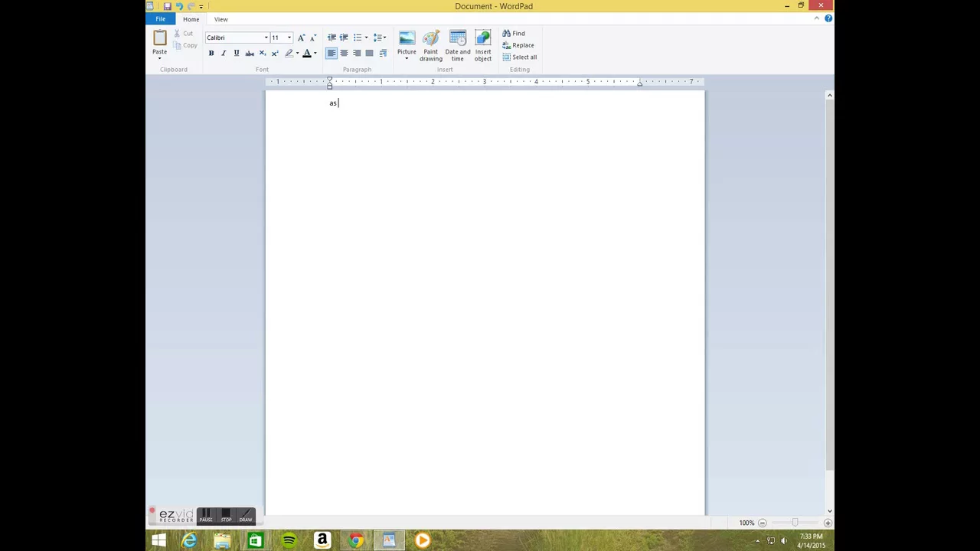
Task: Switch to the View tab
Action: (x=220, y=19)
